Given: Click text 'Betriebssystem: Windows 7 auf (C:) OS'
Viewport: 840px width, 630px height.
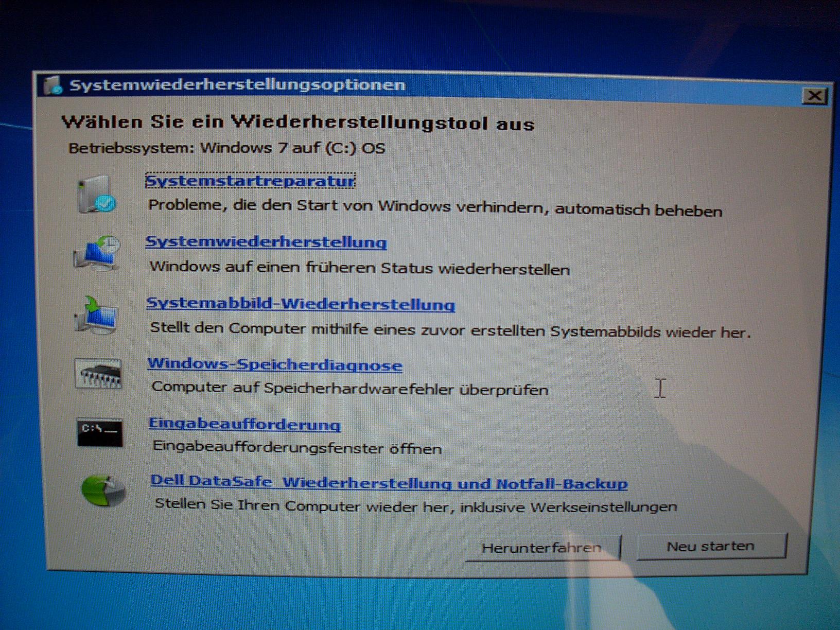Looking at the screenshot, I should click(x=227, y=148).
